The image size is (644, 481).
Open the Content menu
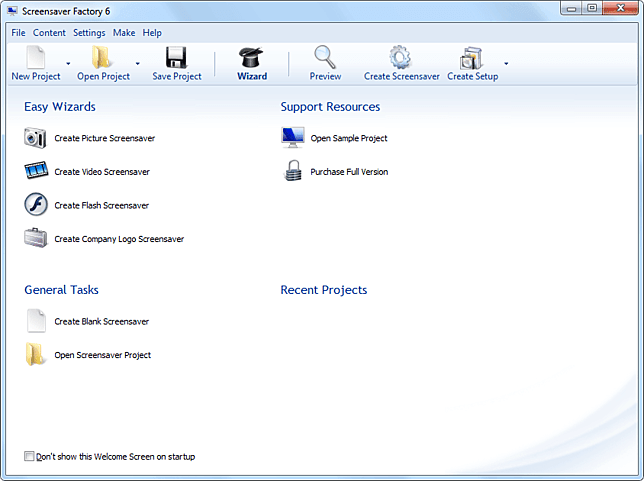point(49,33)
